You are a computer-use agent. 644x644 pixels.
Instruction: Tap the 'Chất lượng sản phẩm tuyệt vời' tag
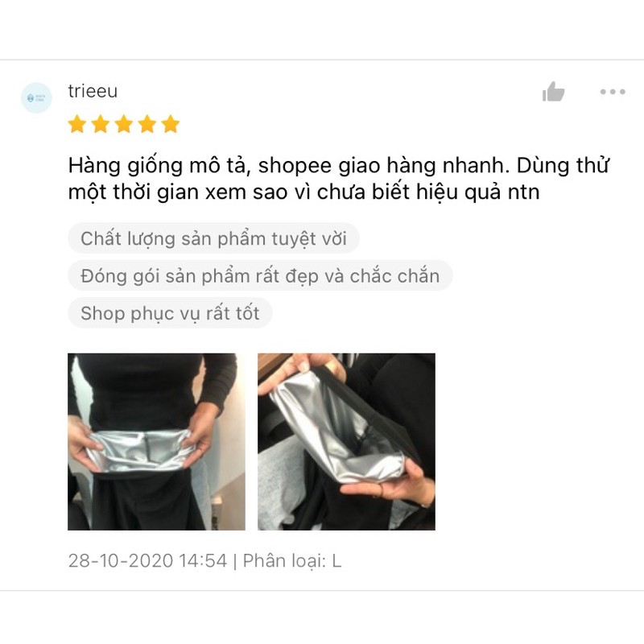213,238
